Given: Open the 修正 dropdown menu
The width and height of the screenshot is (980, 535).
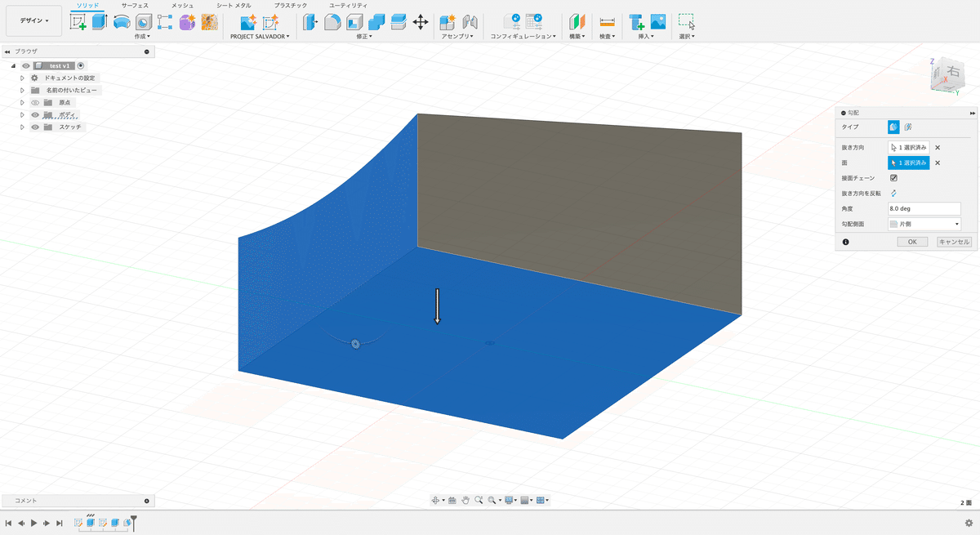Looking at the screenshot, I should 365,37.
